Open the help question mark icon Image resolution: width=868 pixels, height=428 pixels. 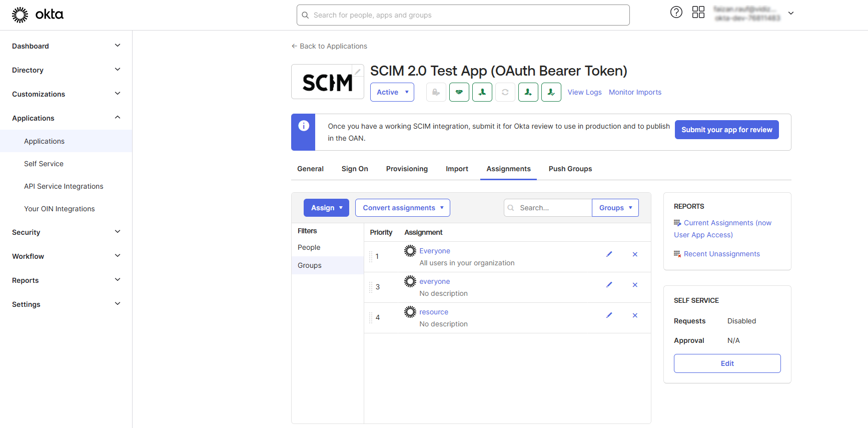(x=676, y=13)
